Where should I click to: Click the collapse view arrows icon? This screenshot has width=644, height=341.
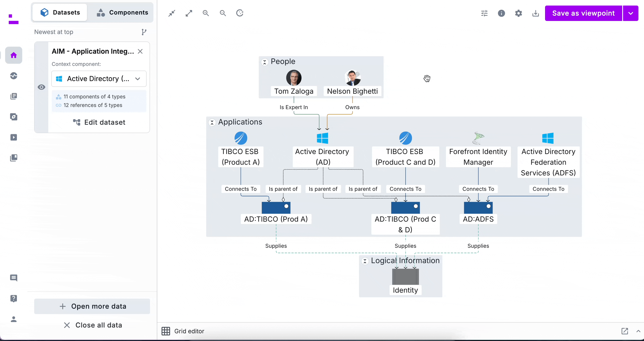tap(172, 13)
